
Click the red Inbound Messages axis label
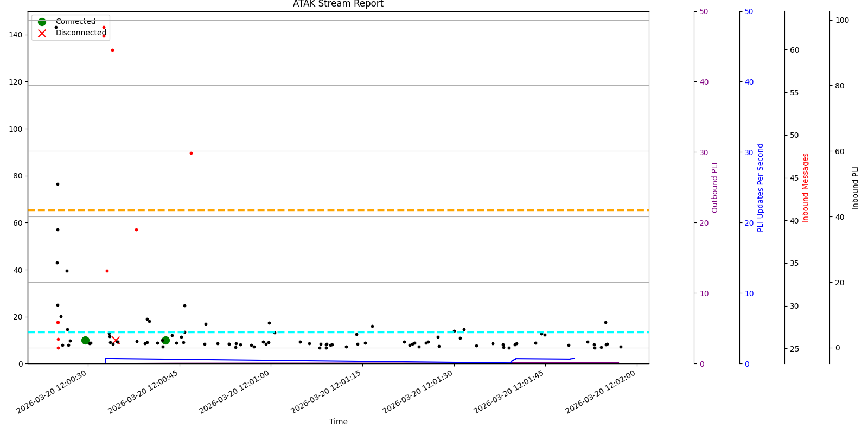pos(805,188)
